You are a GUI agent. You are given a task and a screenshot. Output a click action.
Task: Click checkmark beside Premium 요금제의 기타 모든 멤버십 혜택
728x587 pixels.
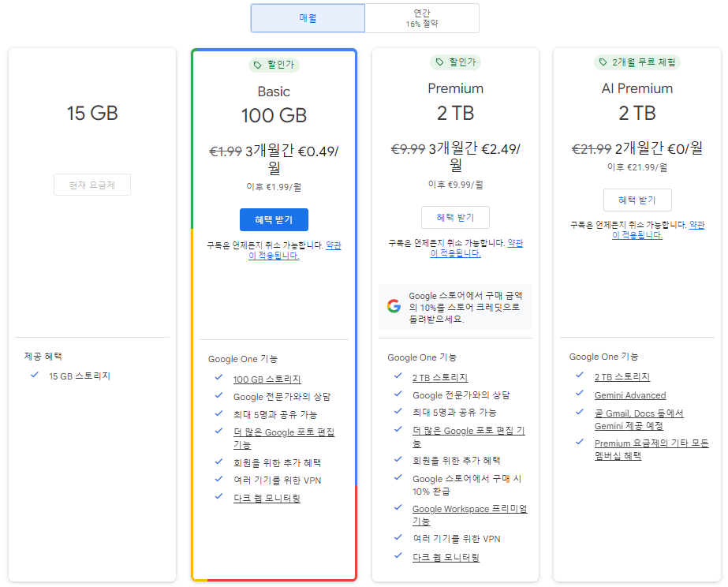pyautogui.click(x=580, y=442)
